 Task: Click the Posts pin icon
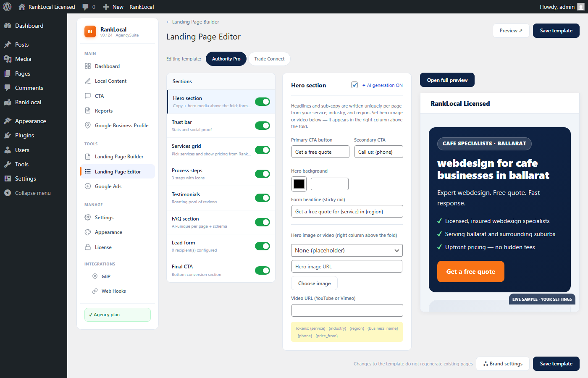[8, 45]
